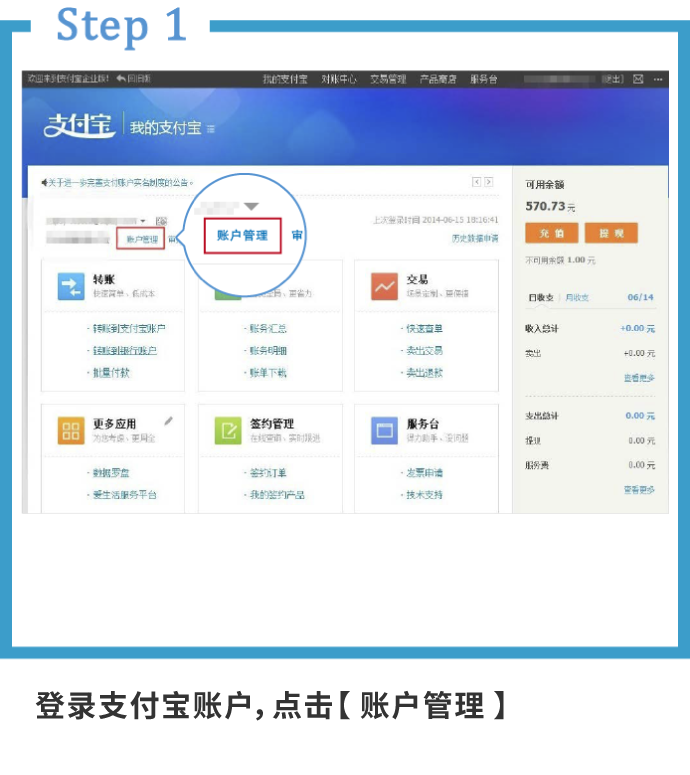Image resolution: width=690 pixels, height=775 pixels.
Task: Open 数据罗盘 link
Action: click(x=111, y=473)
